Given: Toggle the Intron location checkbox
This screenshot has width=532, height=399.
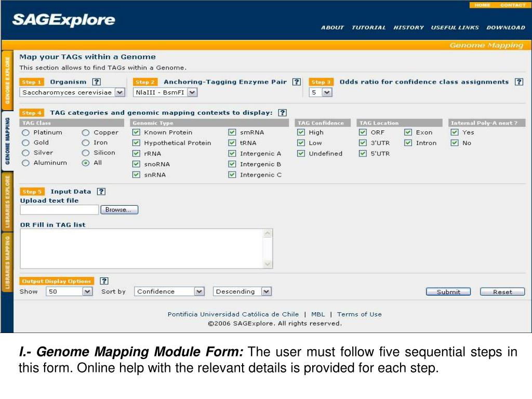Looking at the screenshot, I should click(x=408, y=143).
